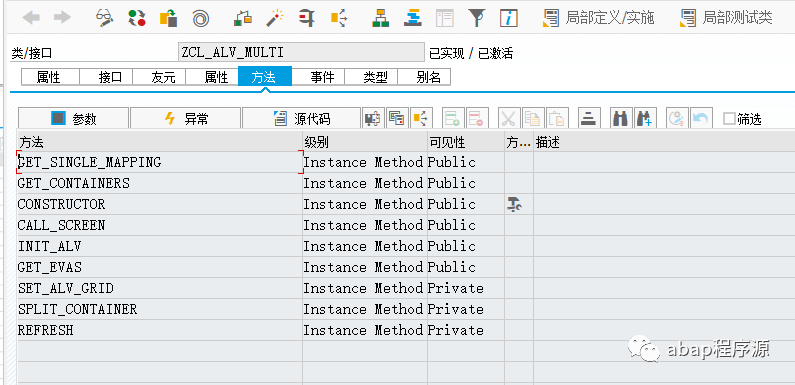This screenshot has width=795, height=385.
Task: Click the Public visibility cell for GET_EVAS
Action: tap(466, 267)
